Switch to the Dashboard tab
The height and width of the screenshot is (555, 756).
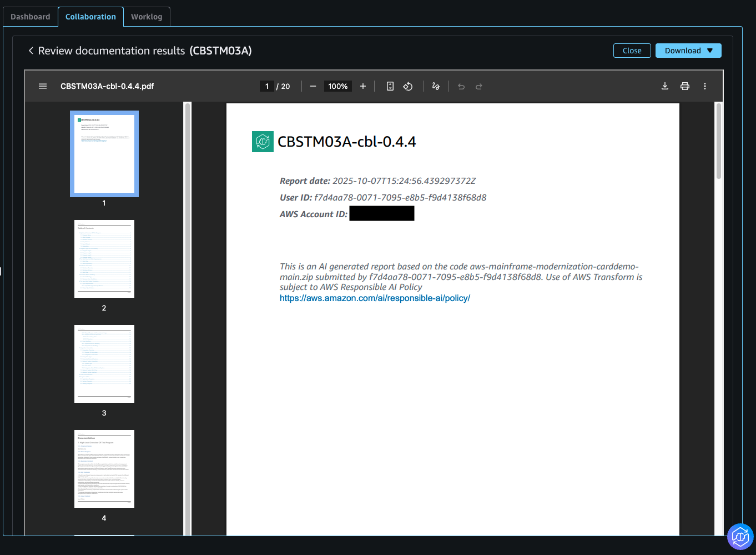click(31, 17)
